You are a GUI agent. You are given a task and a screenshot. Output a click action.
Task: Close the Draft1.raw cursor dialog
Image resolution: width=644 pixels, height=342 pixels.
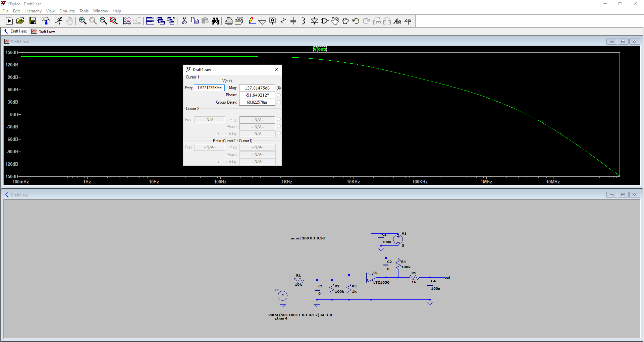[x=277, y=69]
